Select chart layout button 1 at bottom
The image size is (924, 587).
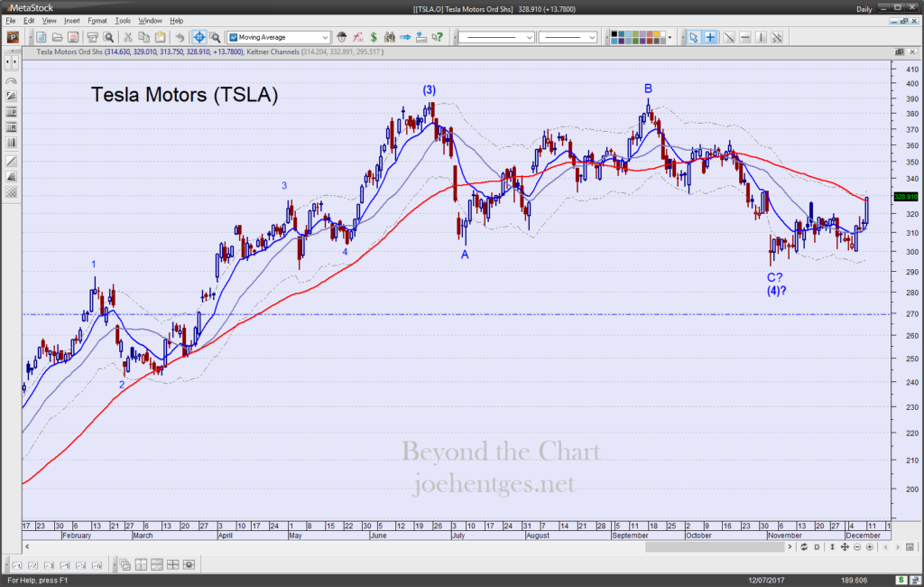(16, 565)
